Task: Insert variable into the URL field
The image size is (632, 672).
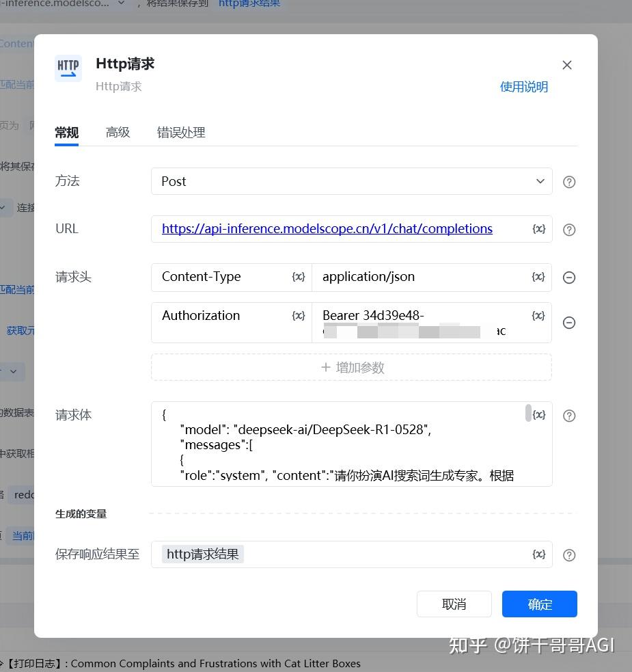Action: (x=538, y=229)
